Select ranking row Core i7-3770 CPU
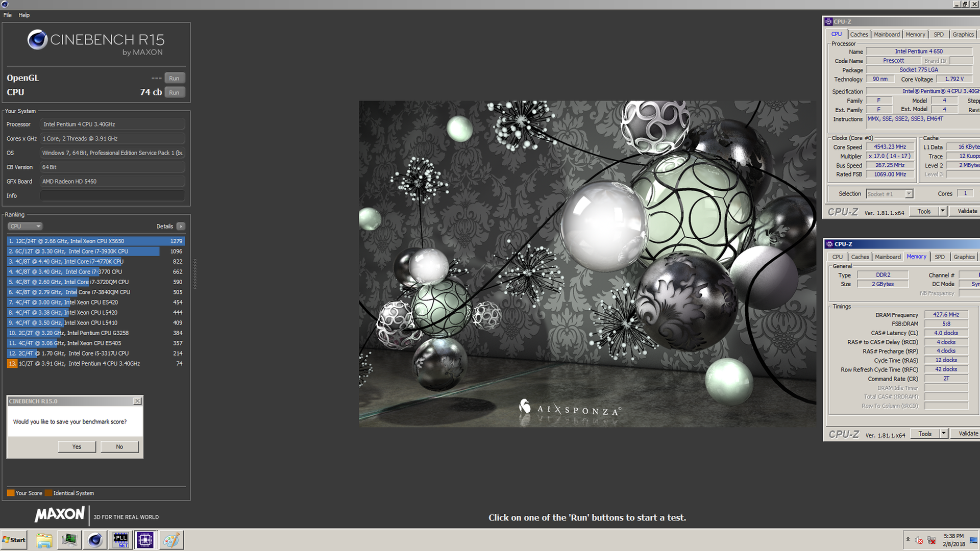Image resolution: width=980 pixels, height=551 pixels. [x=96, y=271]
